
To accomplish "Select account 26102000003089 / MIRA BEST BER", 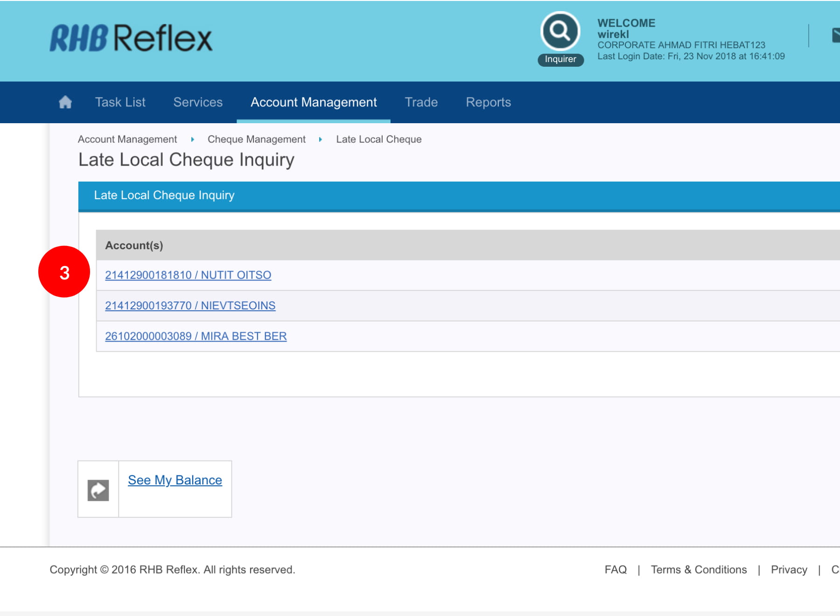I will [196, 336].
